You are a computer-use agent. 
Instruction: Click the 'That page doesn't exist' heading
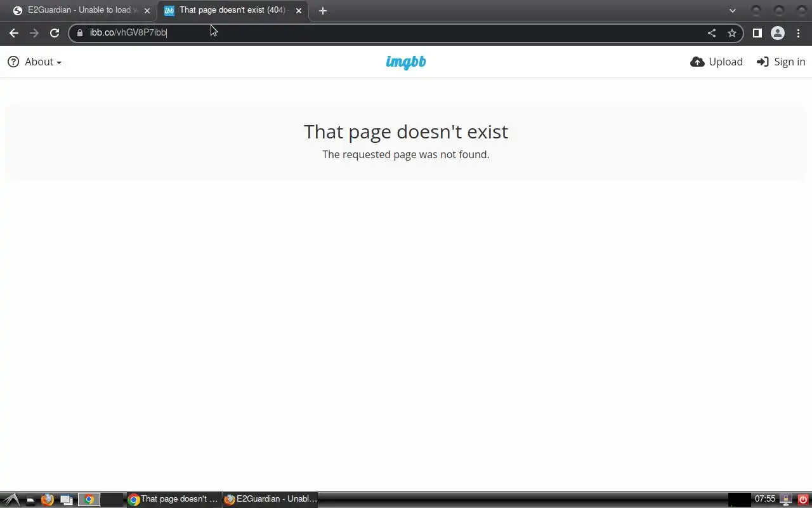406,131
